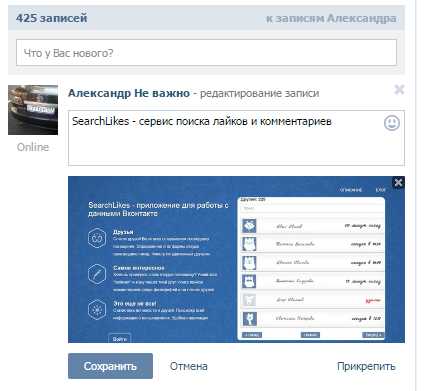Click the "Это еще не все!" hexagon icon
The height and width of the screenshot is (391, 443).
[x=97, y=309]
